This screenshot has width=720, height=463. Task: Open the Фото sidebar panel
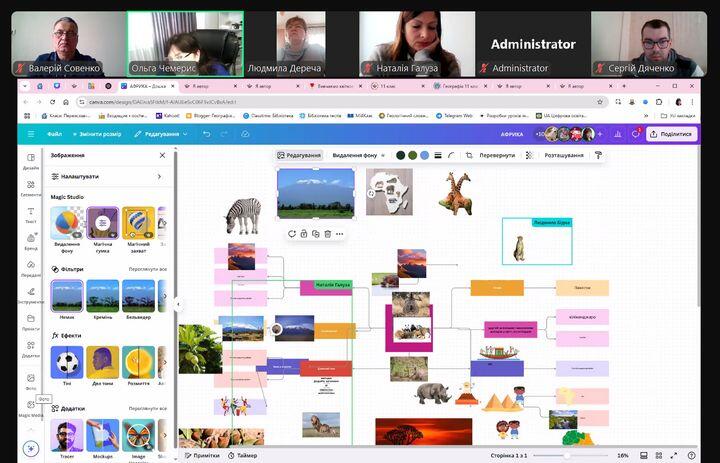[x=31, y=381]
